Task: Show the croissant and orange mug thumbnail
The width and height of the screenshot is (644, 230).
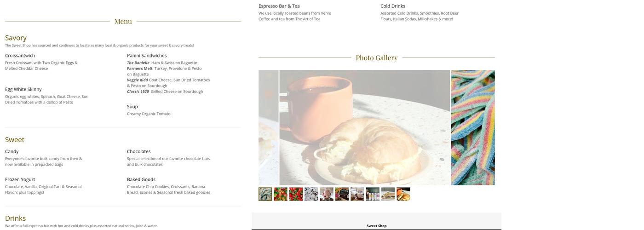Action: (403, 194)
